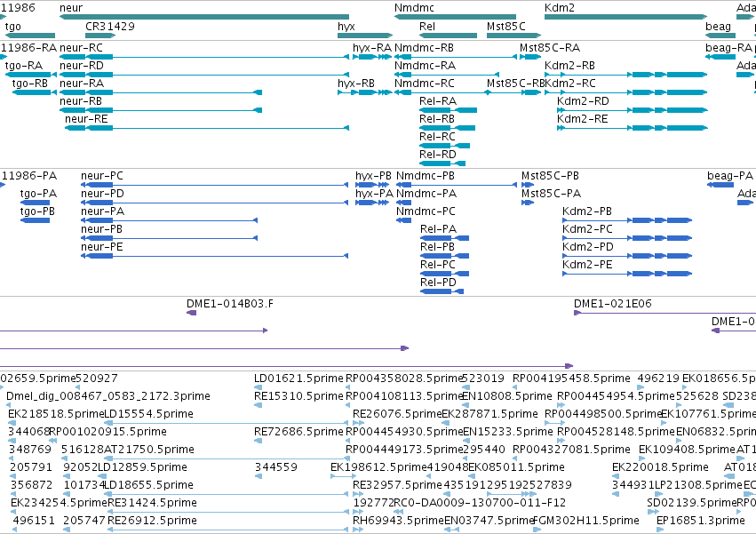Click the CR31429 gene label
Image resolution: width=756 pixels, height=534 pixels.
110,27
